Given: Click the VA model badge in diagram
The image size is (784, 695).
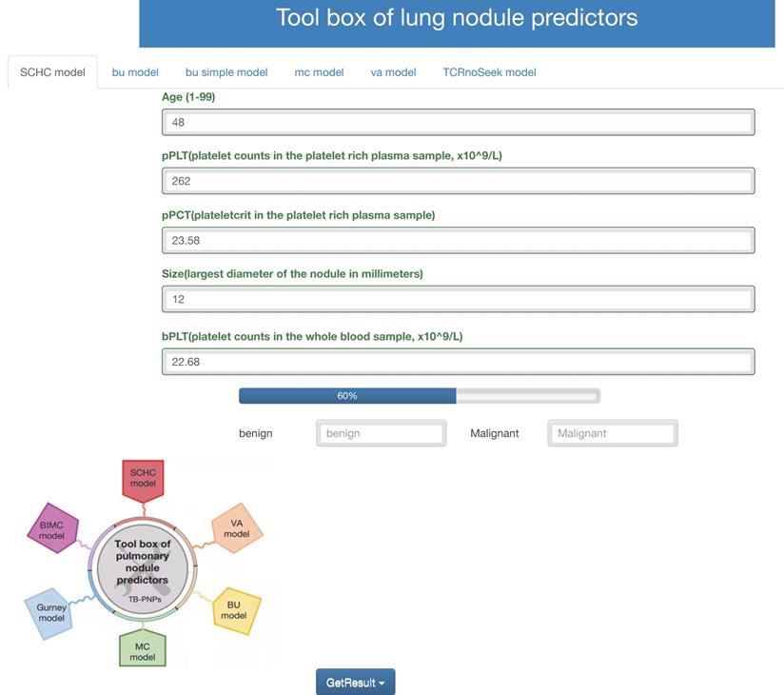Looking at the screenshot, I should pos(236,528).
